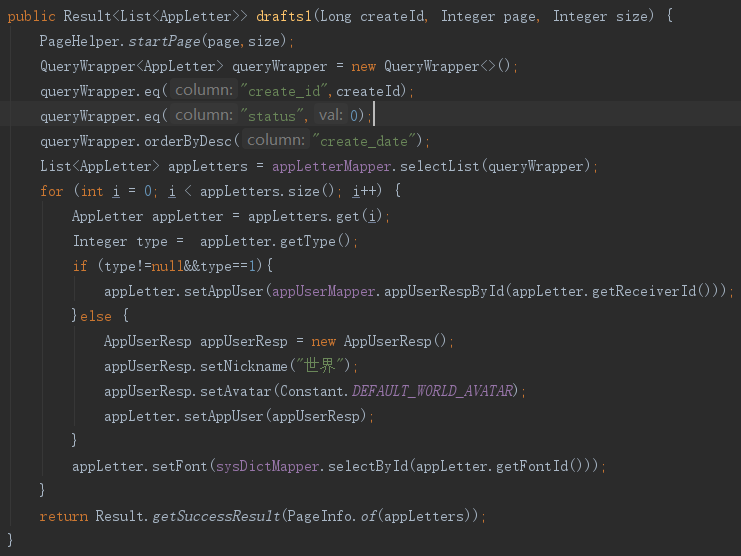Click the column: hint before "create_date"
Screen dimensions: 741x556
tap(276, 140)
